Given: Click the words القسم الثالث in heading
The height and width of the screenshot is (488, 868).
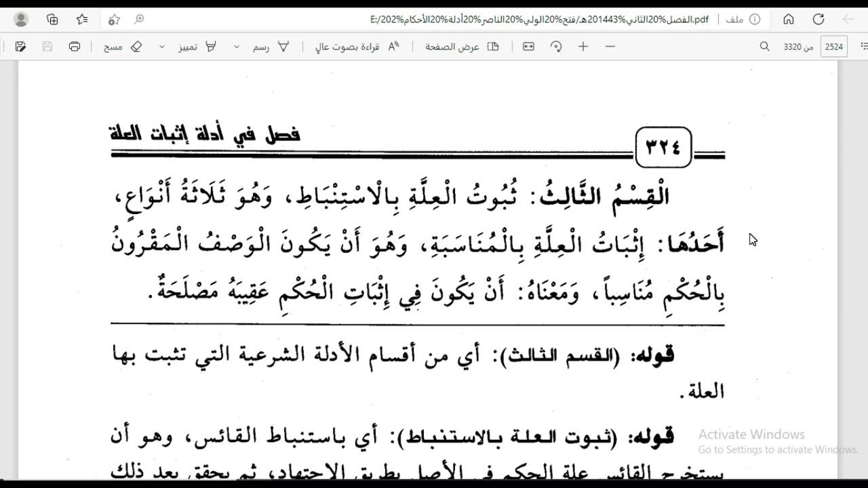Looking at the screenshot, I should 606,197.
